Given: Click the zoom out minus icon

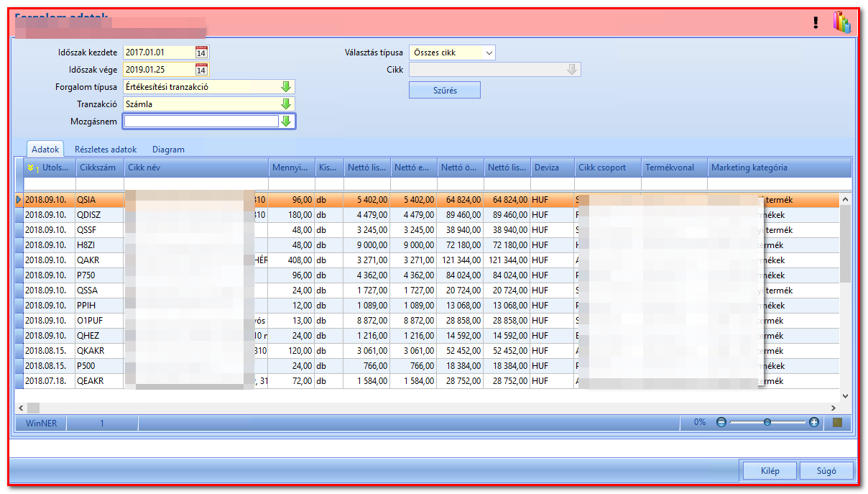Looking at the screenshot, I should 721,423.
